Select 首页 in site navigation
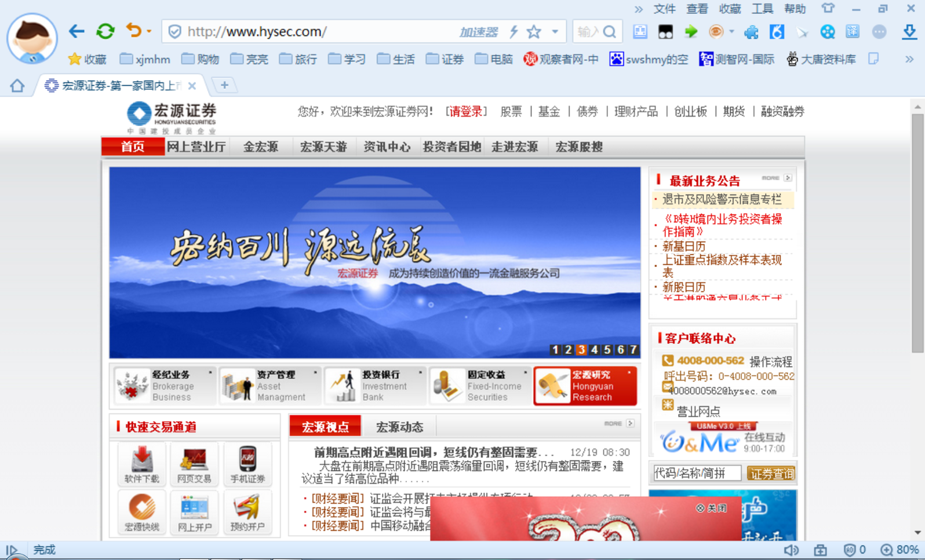Screen dimensions: 925x560 (133, 147)
